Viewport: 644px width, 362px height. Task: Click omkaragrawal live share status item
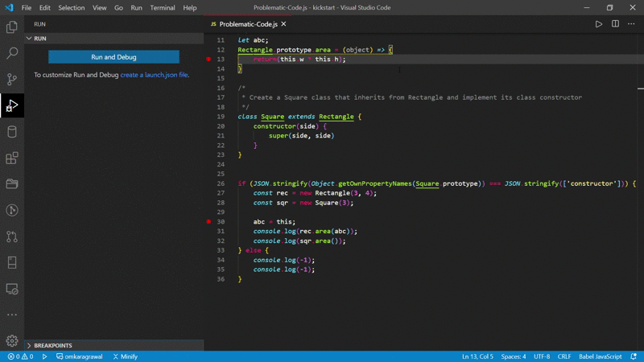(x=79, y=356)
